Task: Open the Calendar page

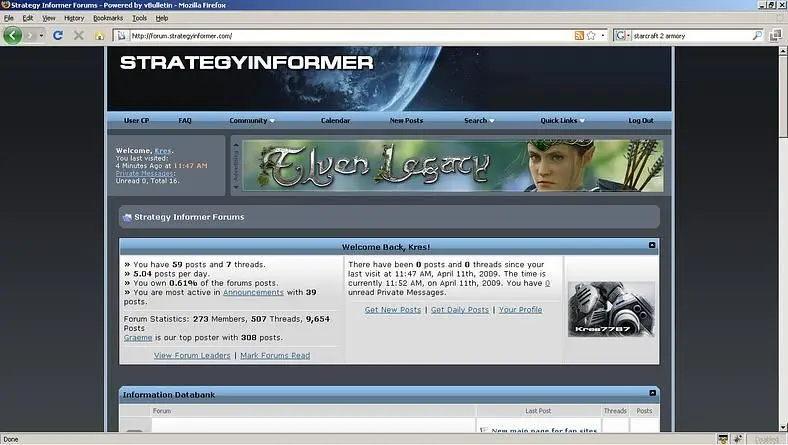Action: pyautogui.click(x=335, y=121)
